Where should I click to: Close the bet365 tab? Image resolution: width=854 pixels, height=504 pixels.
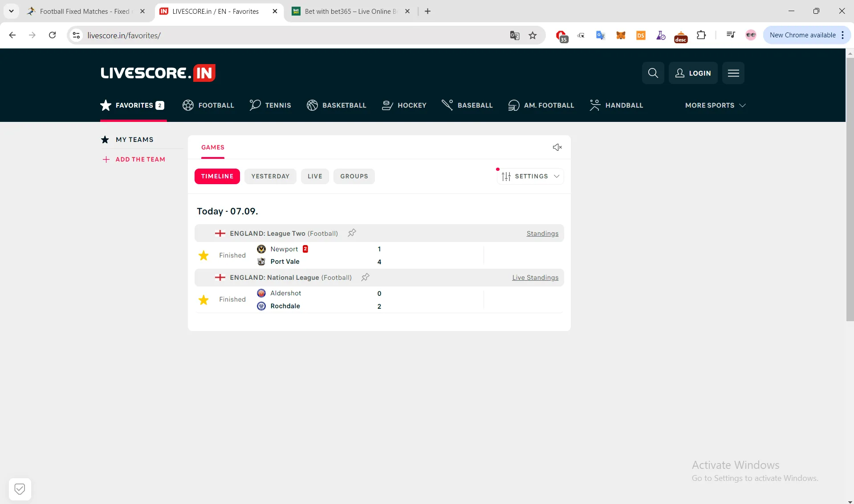click(407, 12)
